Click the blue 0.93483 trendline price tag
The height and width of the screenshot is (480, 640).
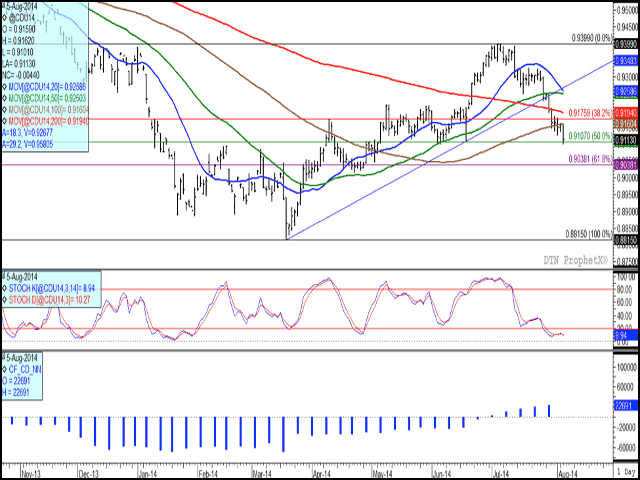[x=626, y=61]
